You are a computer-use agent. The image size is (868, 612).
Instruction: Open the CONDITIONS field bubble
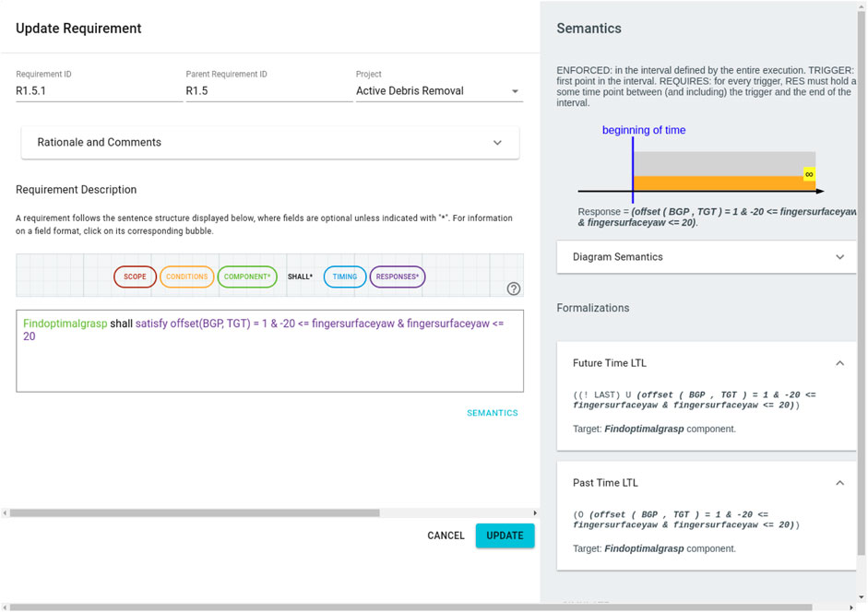[x=187, y=277]
